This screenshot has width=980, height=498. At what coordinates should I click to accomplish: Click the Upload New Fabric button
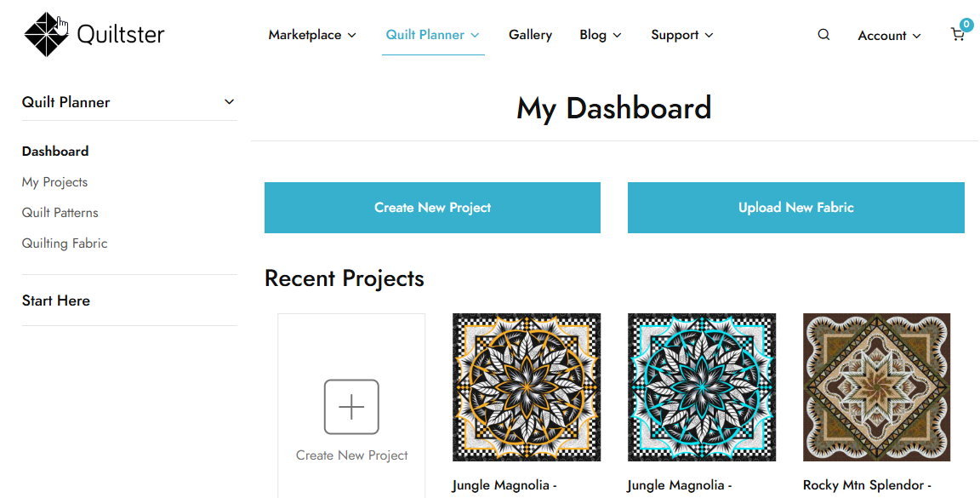795,208
